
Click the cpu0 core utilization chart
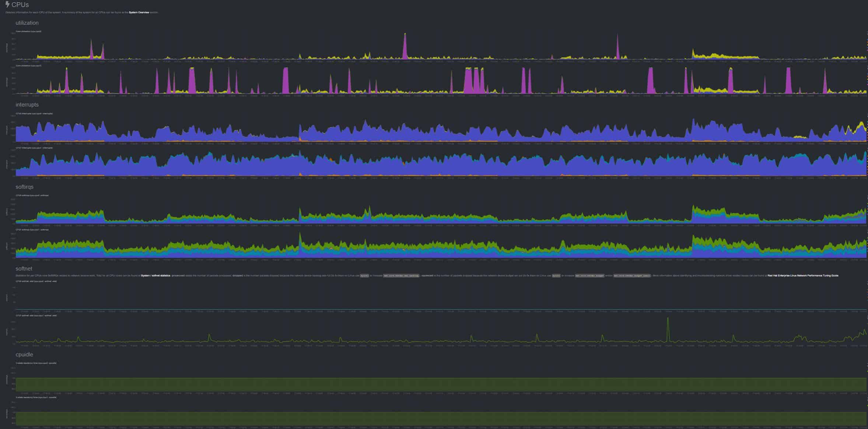point(441,46)
